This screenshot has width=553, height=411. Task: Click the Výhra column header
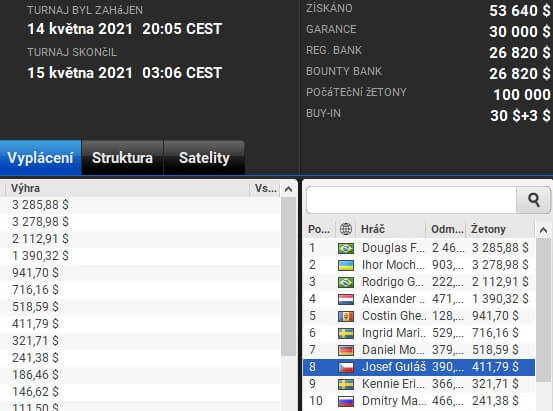pos(127,188)
